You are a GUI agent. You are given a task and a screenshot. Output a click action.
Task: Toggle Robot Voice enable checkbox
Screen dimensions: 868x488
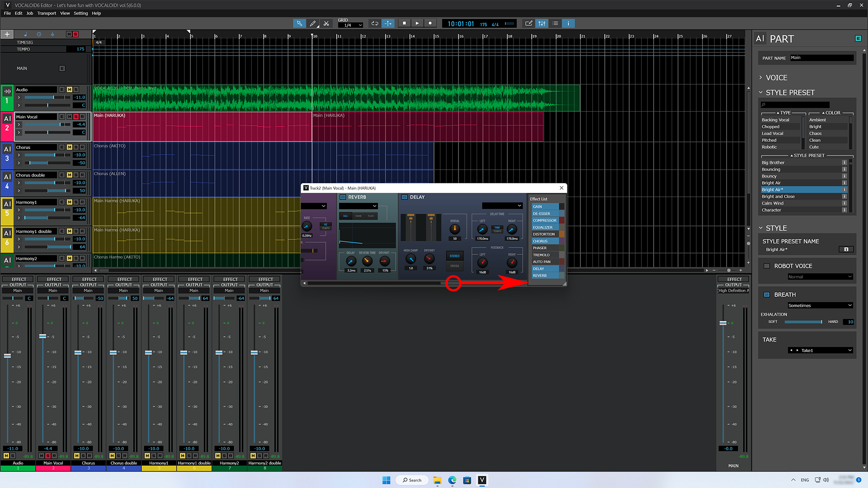click(x=766, y=266)
